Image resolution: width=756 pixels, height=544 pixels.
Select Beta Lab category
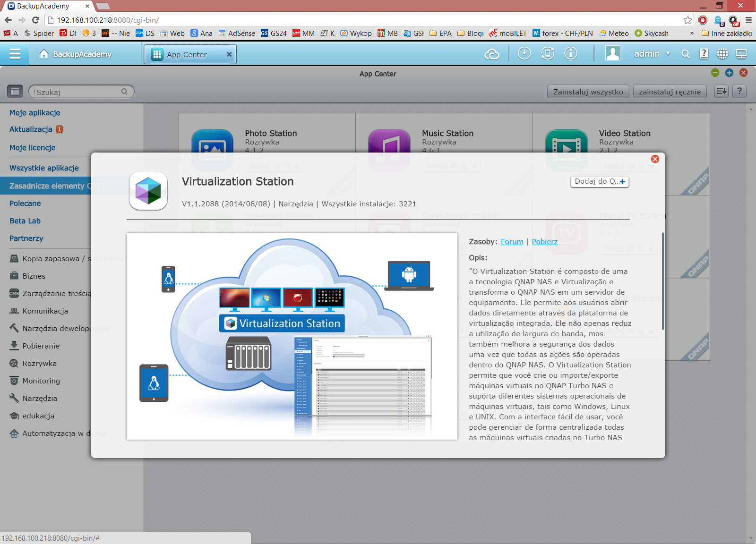[25, 221]
